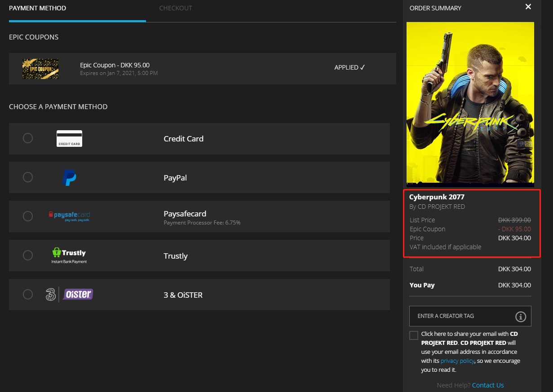This screenshot has height=392, width=553.
Task: Click 'Epic Coupon - DKK 95.00' text
Action: (115, 65)
